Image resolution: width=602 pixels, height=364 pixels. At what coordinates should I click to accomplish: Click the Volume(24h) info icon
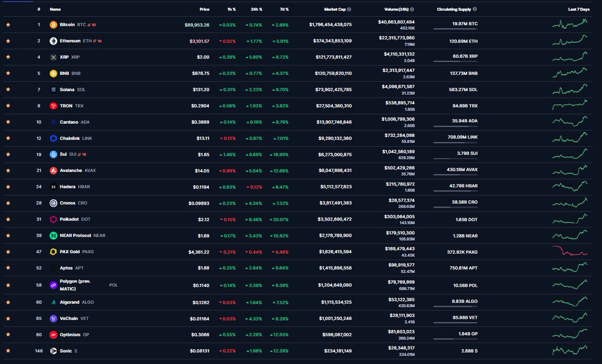click(412, 9)
